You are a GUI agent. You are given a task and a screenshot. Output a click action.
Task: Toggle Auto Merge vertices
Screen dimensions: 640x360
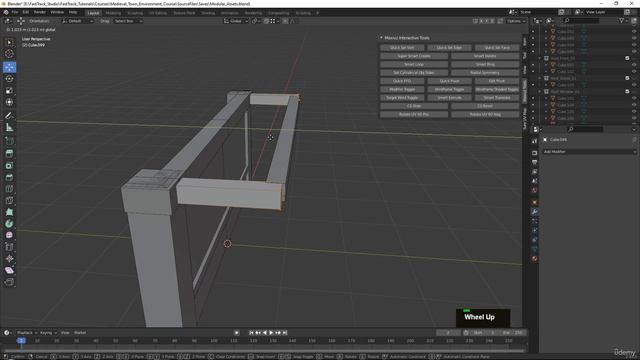click(x=500, y=21)
